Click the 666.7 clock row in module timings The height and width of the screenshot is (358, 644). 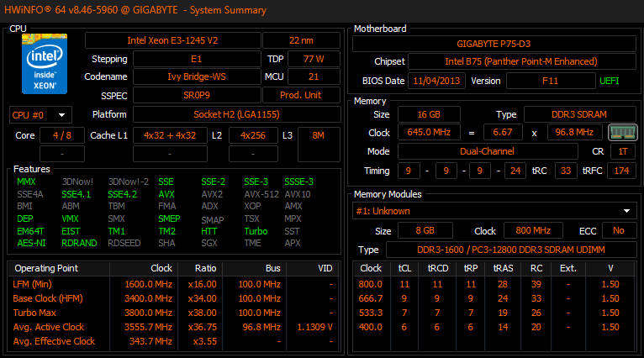click(494, 298)
